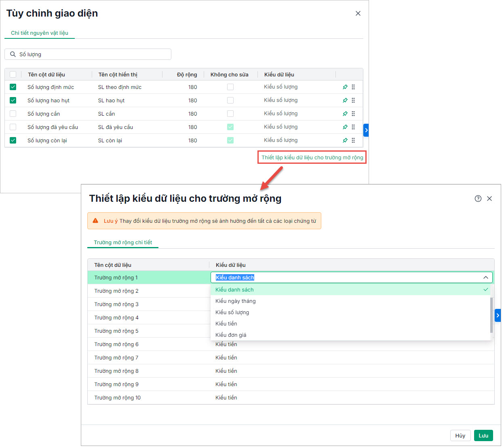Click the Số lượng search input field
504x448 pixels.
[x=93, y=54]
